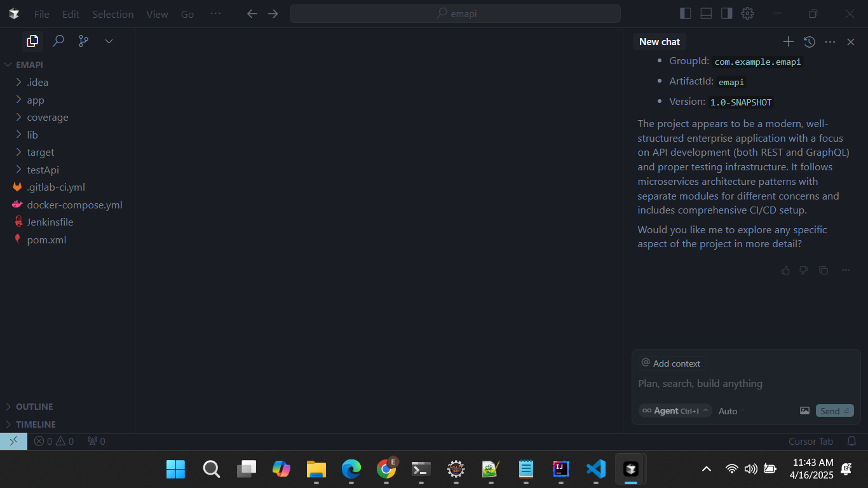
Task: Give thumbs down to the response
Action: click(x=803, y=270)
